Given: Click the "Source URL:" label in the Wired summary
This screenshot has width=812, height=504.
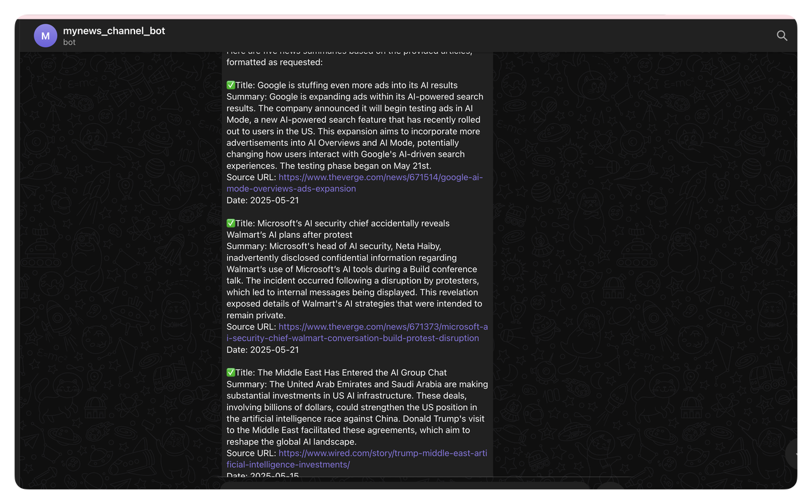Looking at the screenshot, I should coord(251,453).
